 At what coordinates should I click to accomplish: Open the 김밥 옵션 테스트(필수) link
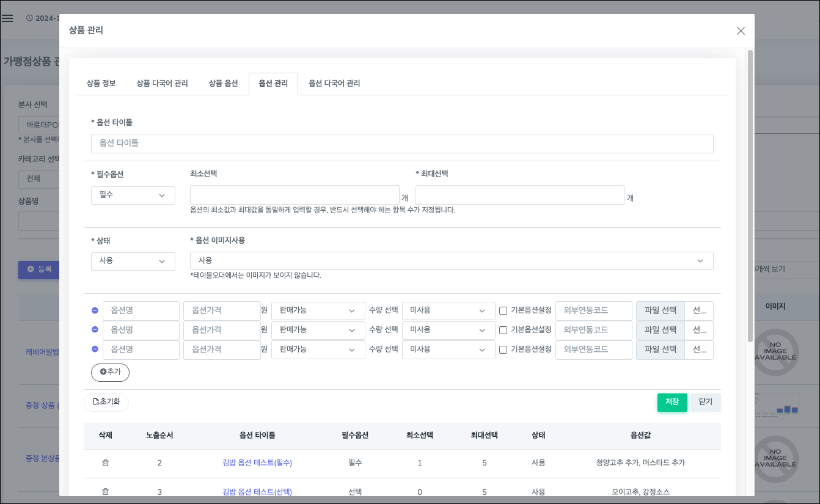click(x=257, y=463)
